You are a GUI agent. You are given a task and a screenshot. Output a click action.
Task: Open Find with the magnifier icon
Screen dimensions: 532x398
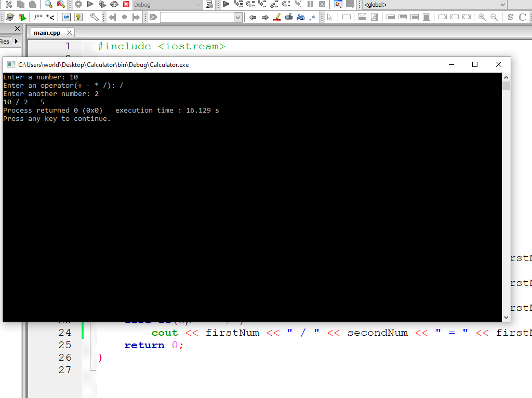48,4
